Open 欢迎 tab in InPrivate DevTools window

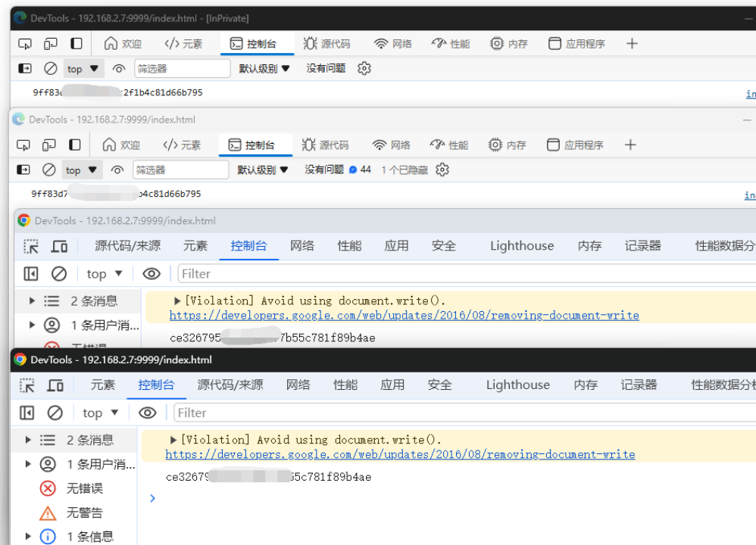[123, 44]
